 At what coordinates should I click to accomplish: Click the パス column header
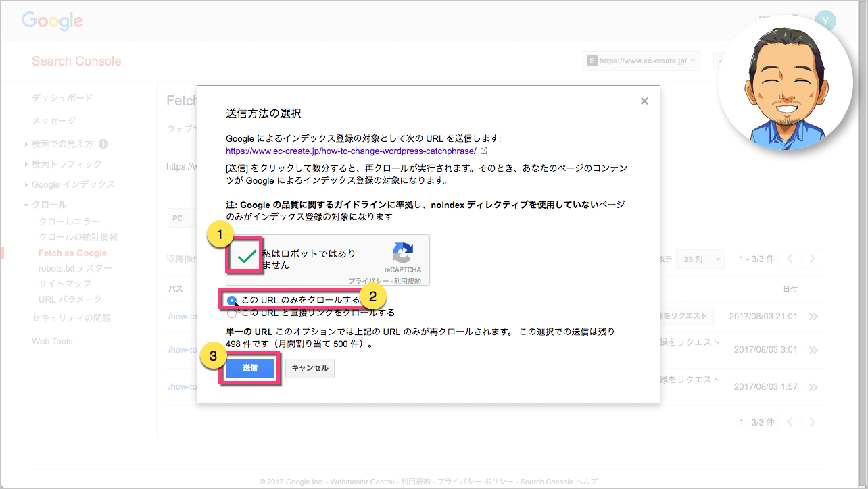click(x=175, y=288)
